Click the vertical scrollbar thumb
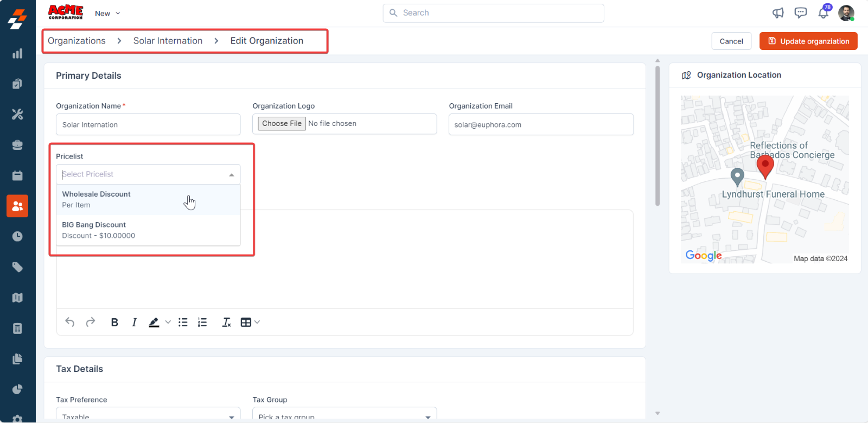The image size is (868, 423). [658, 136]
